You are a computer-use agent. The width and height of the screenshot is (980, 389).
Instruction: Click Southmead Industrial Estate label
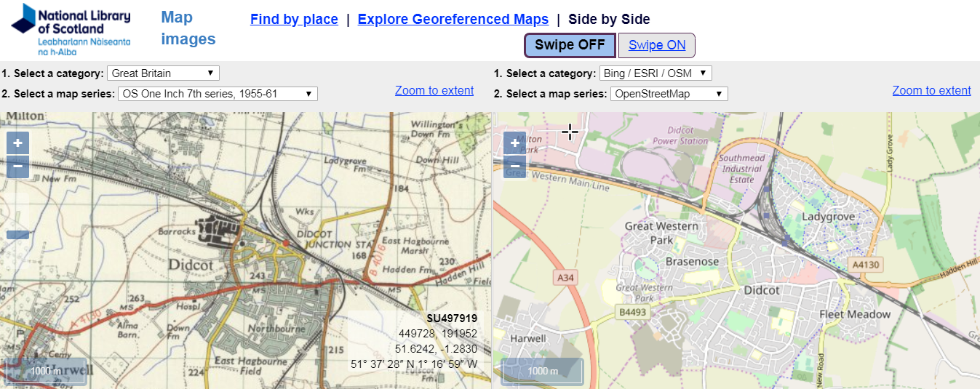pos(742,169)
